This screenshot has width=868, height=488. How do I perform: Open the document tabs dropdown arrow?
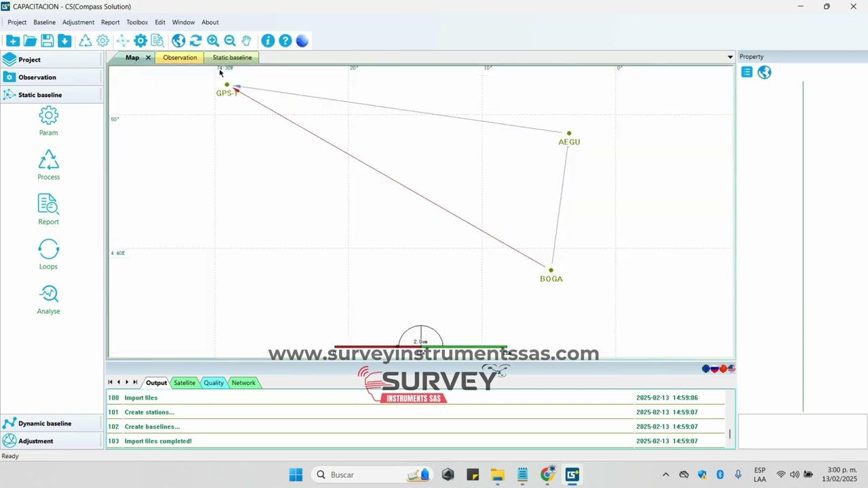[730, 57]
